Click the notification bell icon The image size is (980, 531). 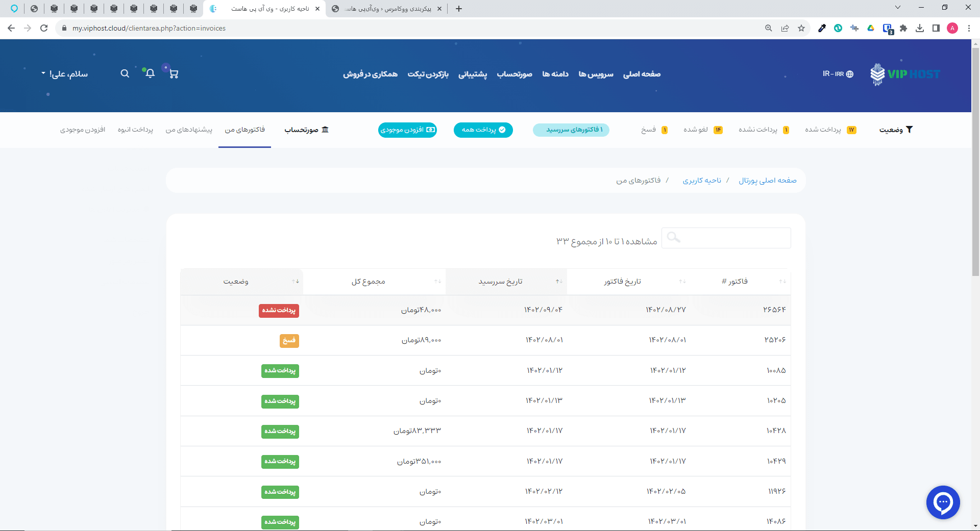[x=150, y=74]
